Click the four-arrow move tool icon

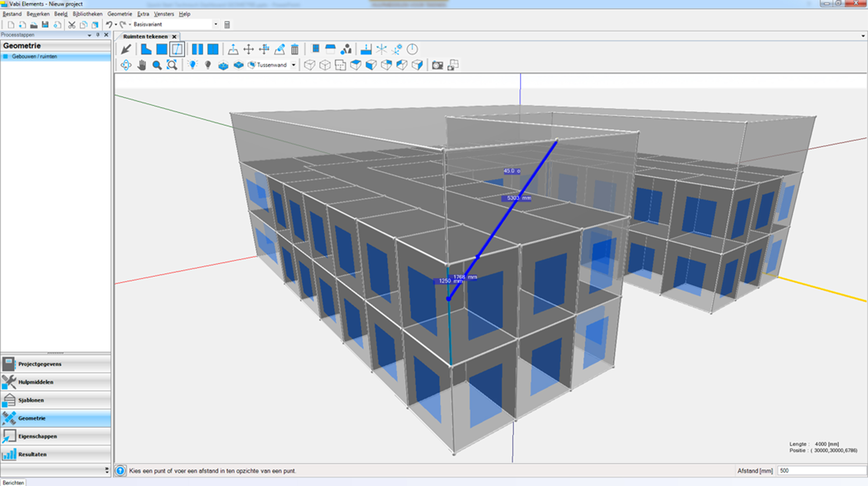pos(248,49)
